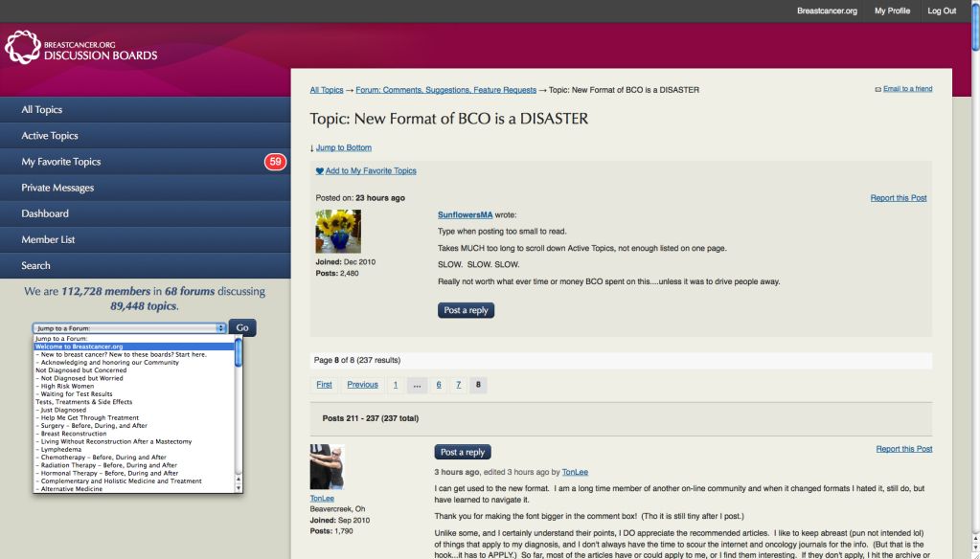Screen dimensions: 980x559
Task: Open TonLee's username link under the avatar
Action: pos(322,499)
